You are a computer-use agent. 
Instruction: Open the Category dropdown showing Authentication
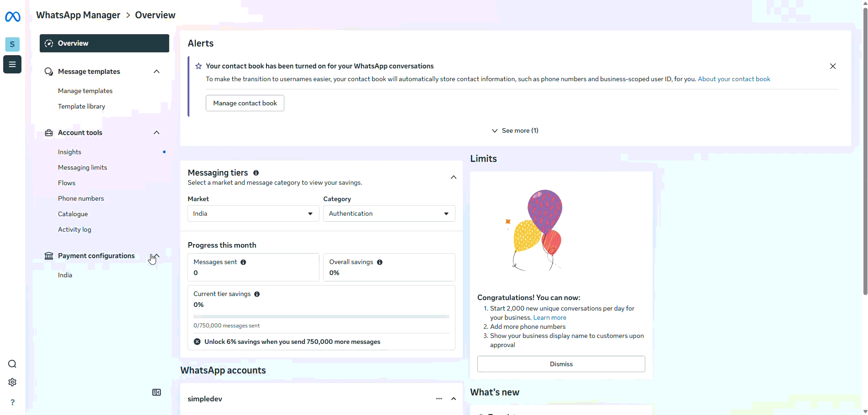click(389, 213)
